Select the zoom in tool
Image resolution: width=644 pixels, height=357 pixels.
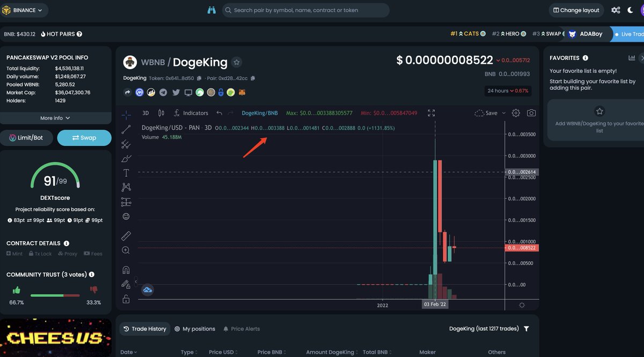[x=126, y=250]
